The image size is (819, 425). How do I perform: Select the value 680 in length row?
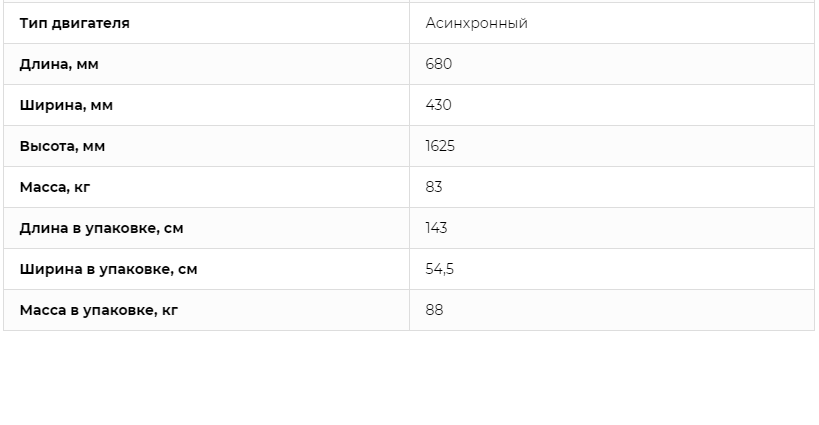tap(439, 64)
